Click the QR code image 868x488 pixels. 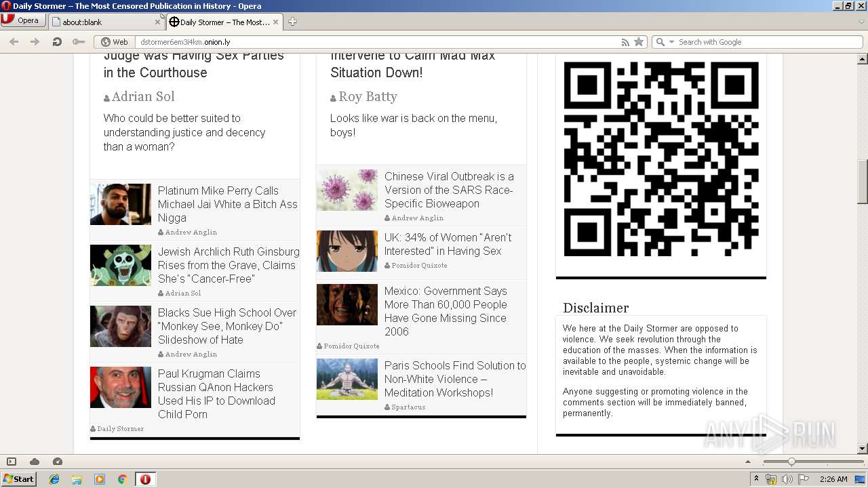[661, 159]
